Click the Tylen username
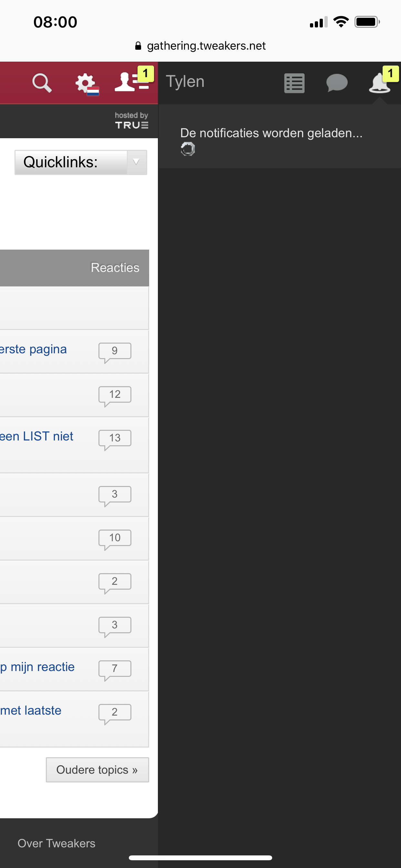This screenshot has height=868, width=401. [x=185, y=82]
